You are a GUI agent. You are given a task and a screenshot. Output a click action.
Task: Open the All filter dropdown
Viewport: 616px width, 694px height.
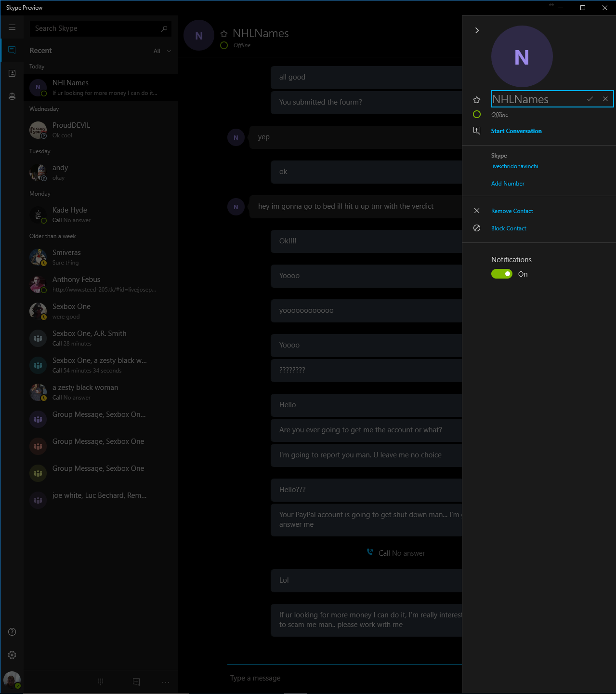tap(162, 51)
